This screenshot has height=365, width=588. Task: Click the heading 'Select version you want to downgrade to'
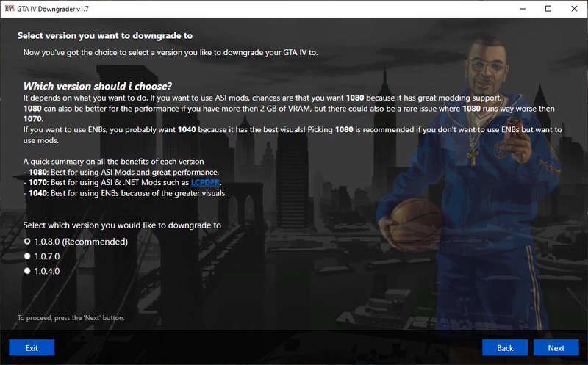(105, 35)
